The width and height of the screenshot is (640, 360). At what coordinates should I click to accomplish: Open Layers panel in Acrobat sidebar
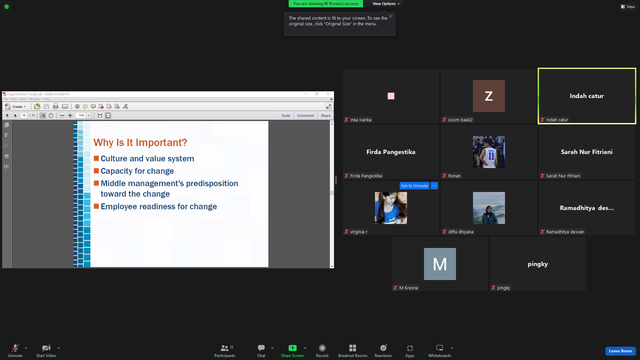[x=7, y=156]
